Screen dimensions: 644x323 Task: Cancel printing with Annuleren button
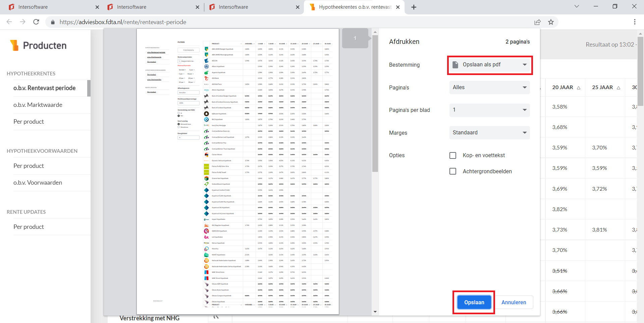point(514,302)
